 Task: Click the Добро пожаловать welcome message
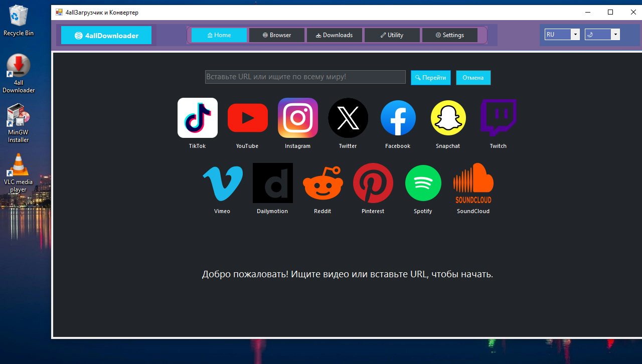pos(348,274)
